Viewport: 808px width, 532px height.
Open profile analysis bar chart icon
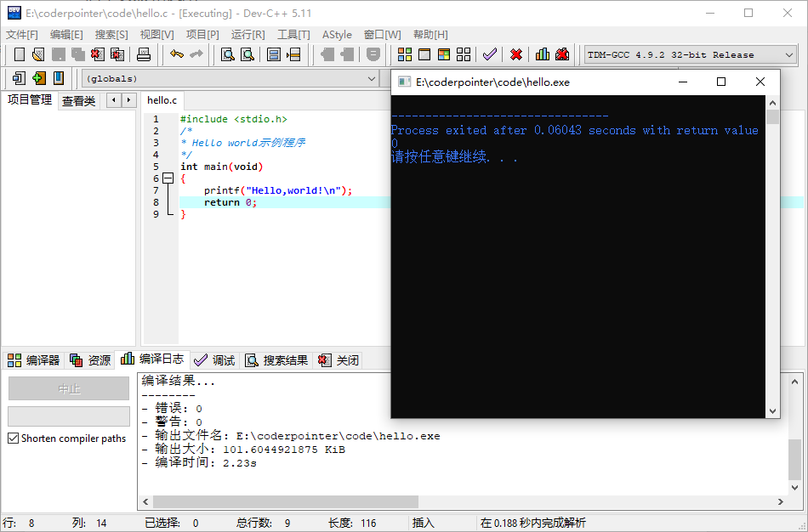pyautogui.click(x=542, y=54)
